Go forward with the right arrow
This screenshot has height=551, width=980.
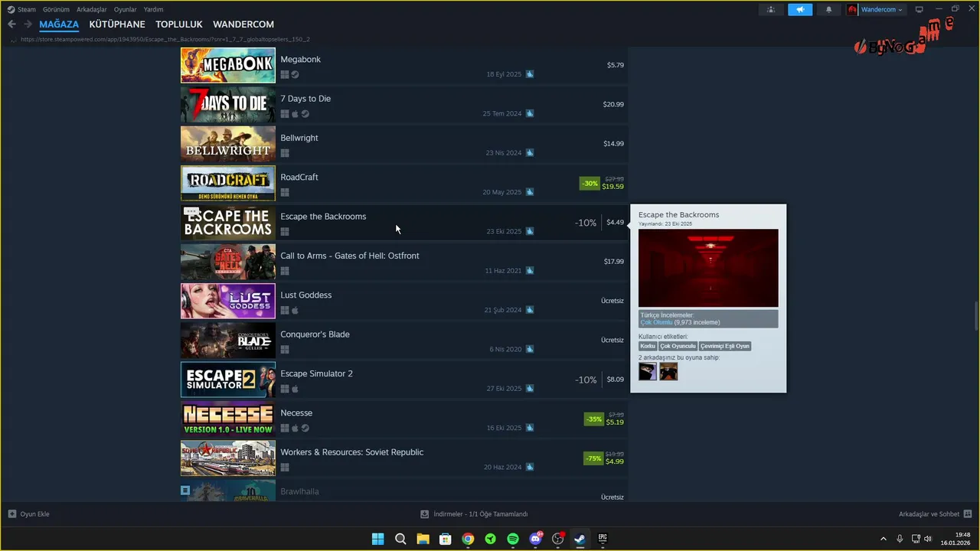pyautogui.click(x=28, y=24)
